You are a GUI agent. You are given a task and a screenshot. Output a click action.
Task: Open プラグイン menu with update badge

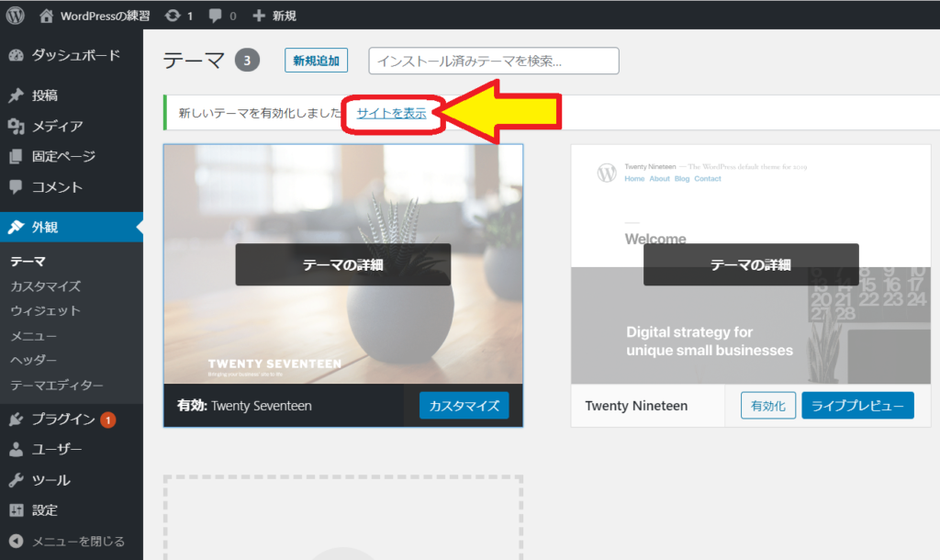(x=63, y=420)
